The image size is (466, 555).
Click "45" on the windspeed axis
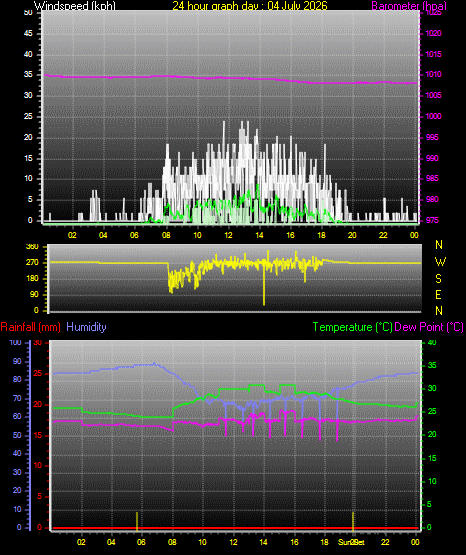pos(28,34)
